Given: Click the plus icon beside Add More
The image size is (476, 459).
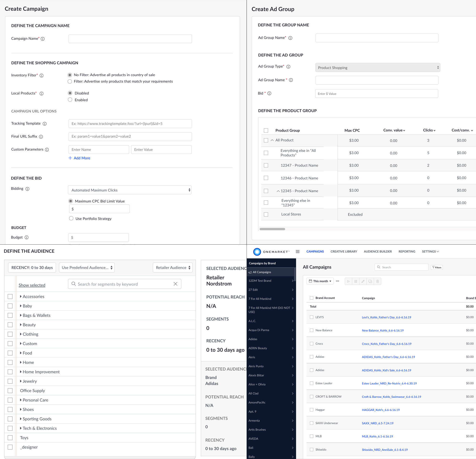Looking at the screenshot, I should coord(70,158).
